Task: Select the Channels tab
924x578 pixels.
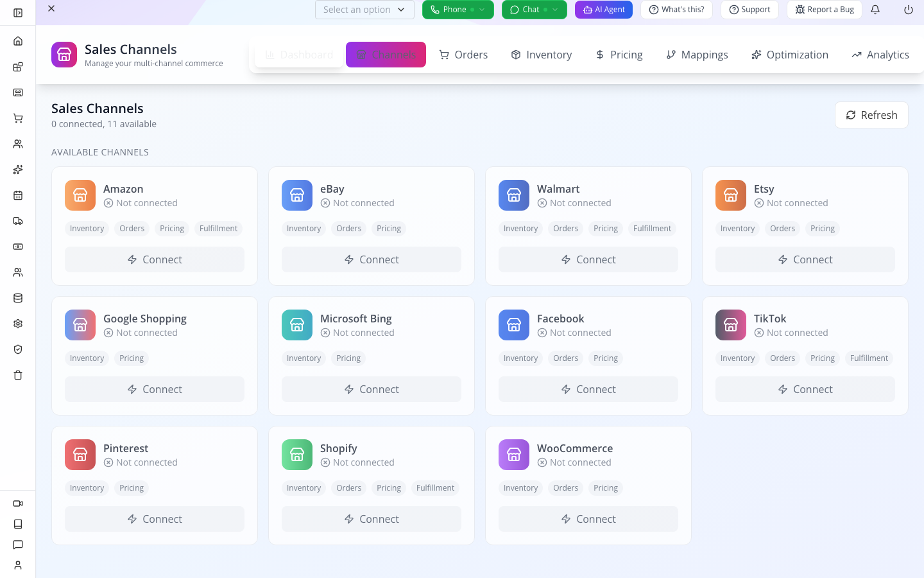Action: (x=386, y=55)
